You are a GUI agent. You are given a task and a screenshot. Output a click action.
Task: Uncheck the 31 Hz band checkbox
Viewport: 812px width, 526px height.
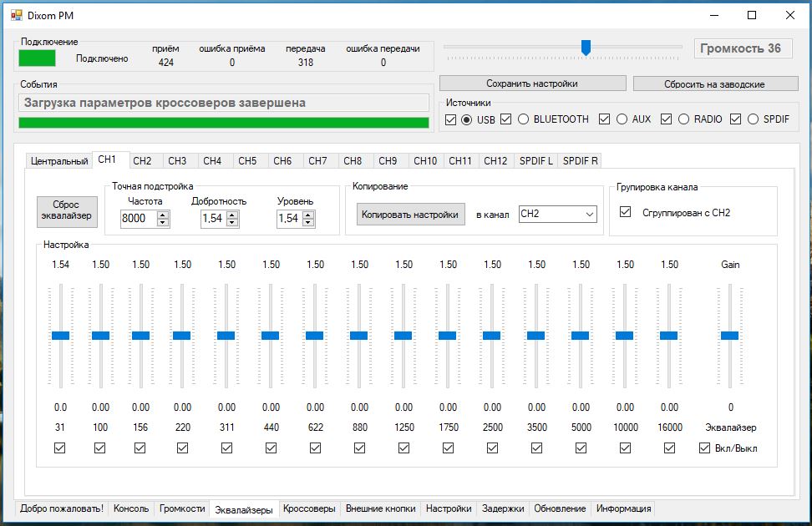tap(60, 448)
